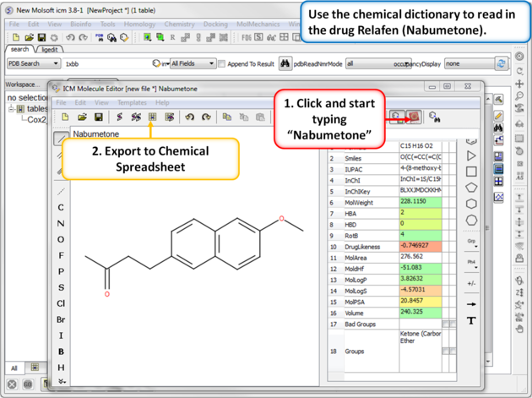Click Export to Chemical Spreadsheet icon in Molecule Editor
532x398 pixels.
pyautogui.click(x=152, y=117)
